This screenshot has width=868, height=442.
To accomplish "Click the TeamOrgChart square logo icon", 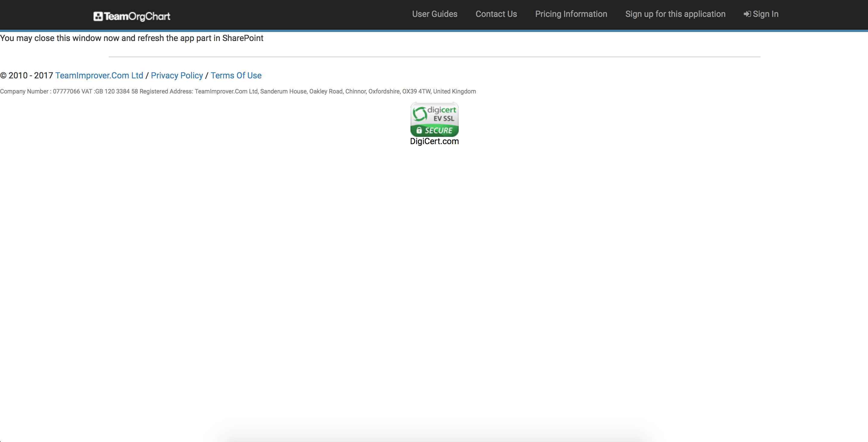I will (x=98, y=16).
